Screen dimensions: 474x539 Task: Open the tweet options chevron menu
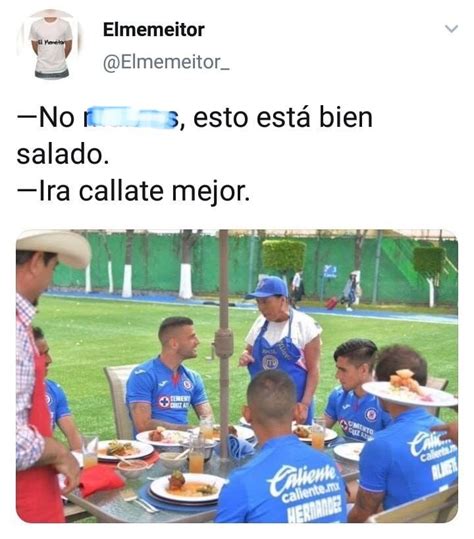pyautogui.click(x=451, y=29)
